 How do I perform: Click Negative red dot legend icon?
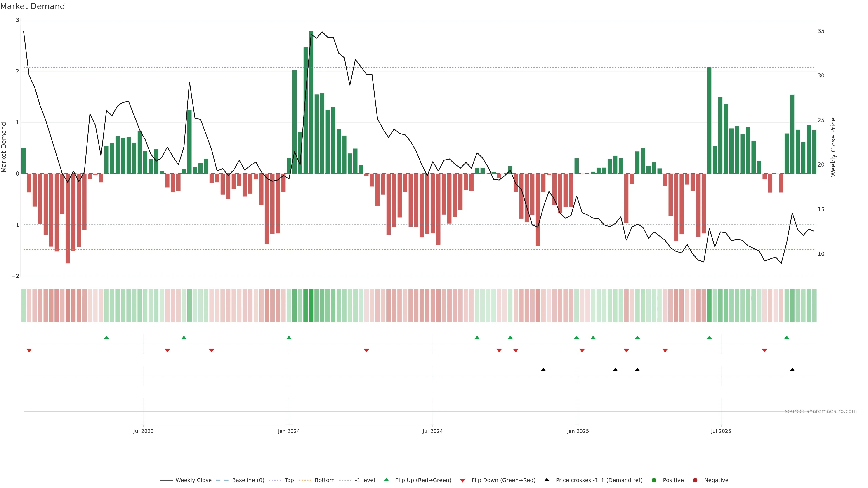point(695,480)
